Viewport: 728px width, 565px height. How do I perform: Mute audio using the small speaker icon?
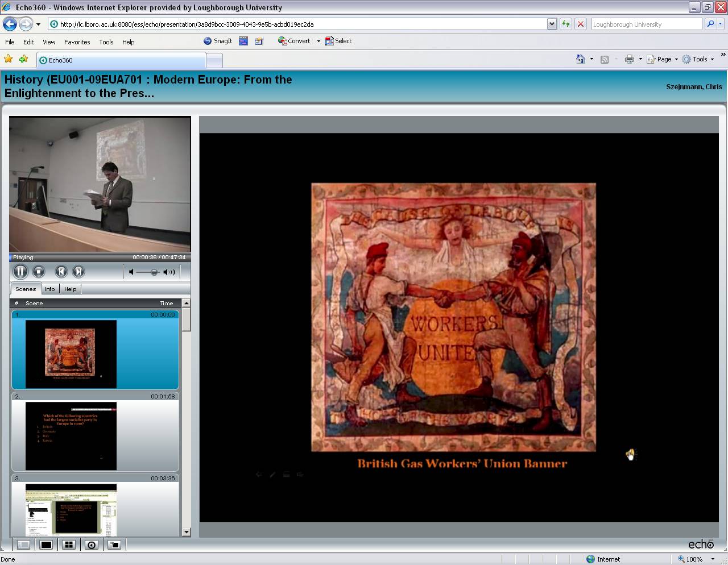point(131,272)
